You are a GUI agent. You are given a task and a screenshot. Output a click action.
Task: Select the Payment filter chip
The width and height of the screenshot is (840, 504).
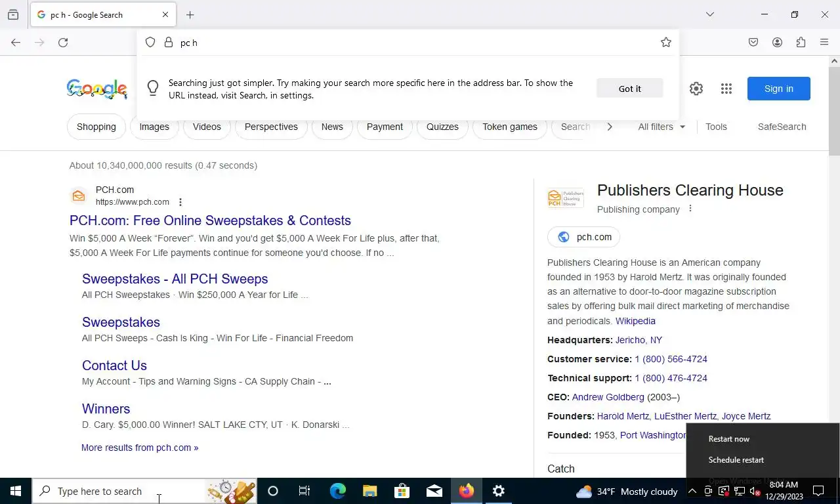[385, 127]
